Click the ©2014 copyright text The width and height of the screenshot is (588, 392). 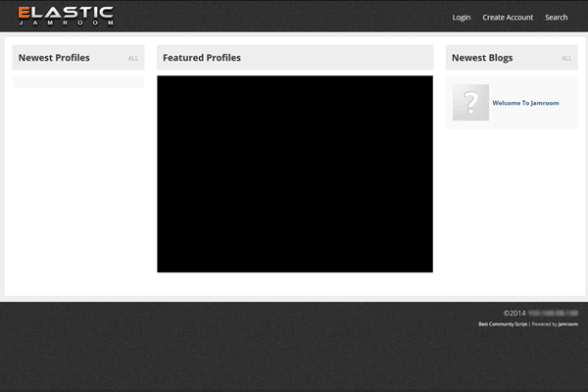pos(514,313)
